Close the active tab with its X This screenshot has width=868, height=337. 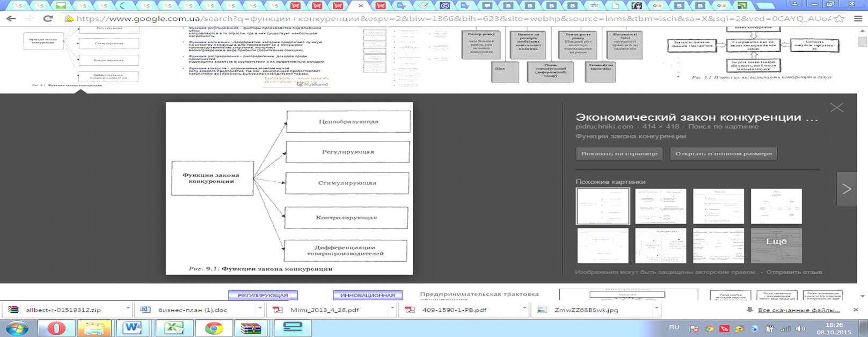coord(361,6)
